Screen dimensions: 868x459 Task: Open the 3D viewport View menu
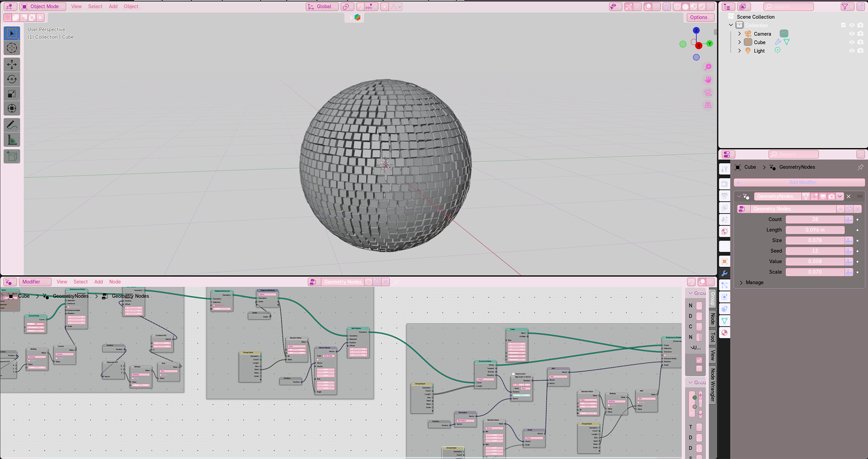[x=76, y=7]
